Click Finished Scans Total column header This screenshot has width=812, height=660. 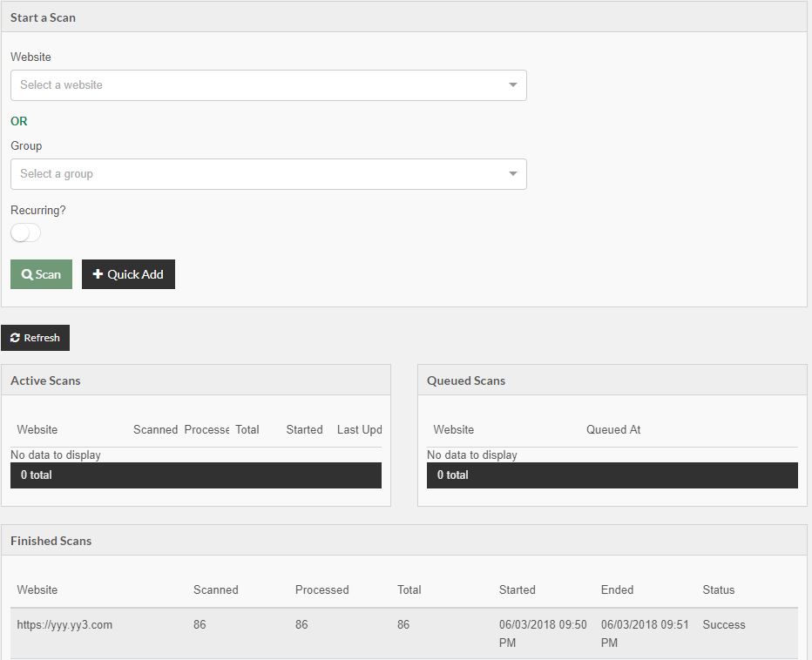pyautogui.click(x=409, y=590)
